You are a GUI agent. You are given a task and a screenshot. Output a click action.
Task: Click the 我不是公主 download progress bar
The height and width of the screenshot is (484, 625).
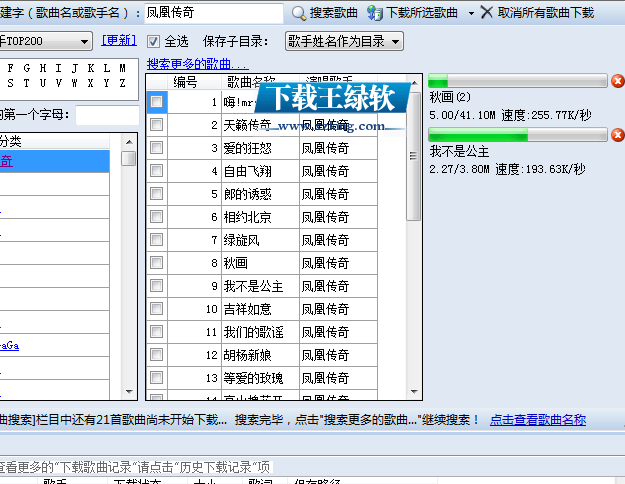click(x=517, y=135)
